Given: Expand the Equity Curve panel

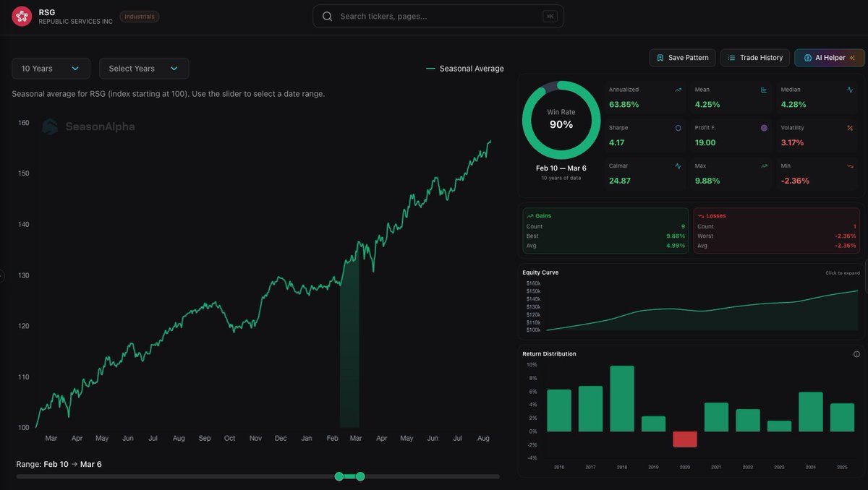Looking at the screenshot, I should 841,272.
